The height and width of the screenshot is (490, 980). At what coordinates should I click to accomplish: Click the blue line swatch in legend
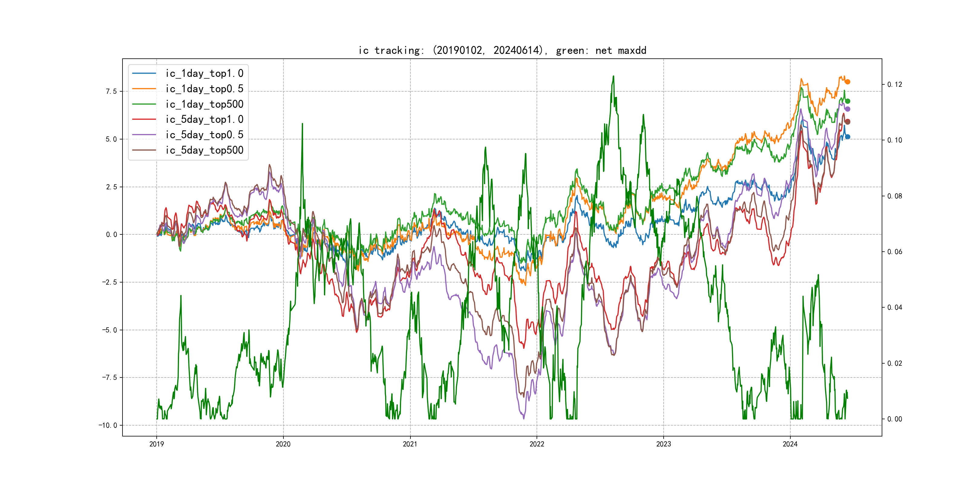(144, 73)
